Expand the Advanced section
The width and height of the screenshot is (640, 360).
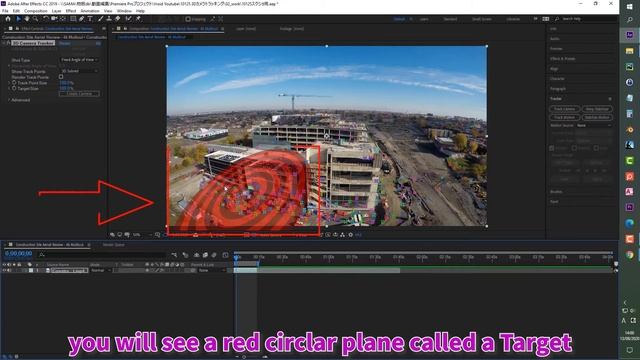(x=9, y=100)
